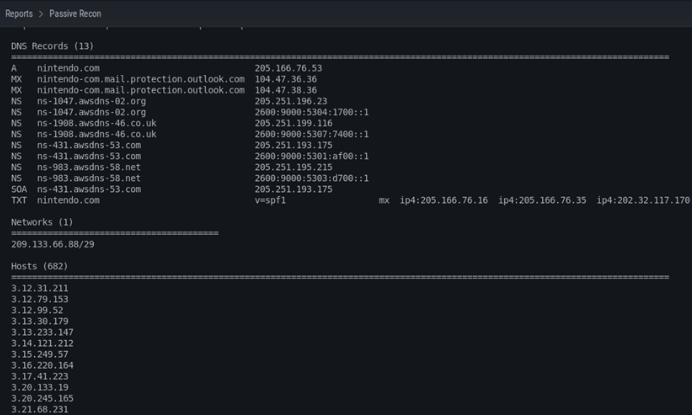Screen dimensions: 692x415
Task: Click IPv6 2600:9000:5307:7400::1
Action: click(312, 134)
